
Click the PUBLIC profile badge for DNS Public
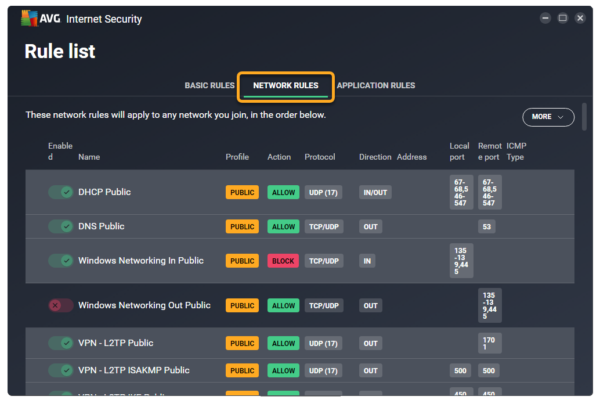tap(242, 227)
